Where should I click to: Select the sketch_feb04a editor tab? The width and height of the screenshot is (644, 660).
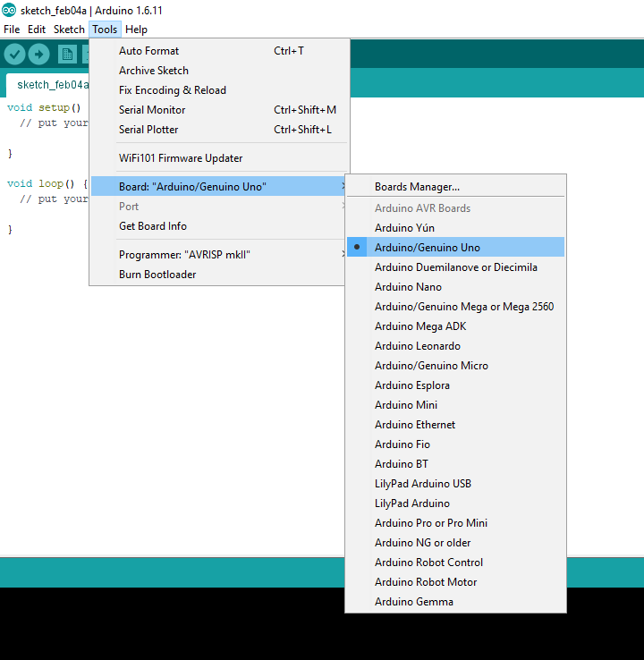pos(49,85)
